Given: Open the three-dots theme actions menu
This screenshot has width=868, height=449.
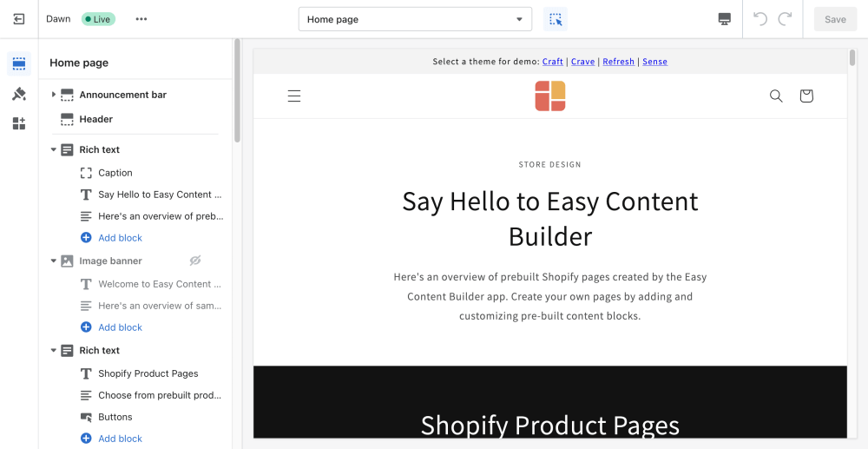Looking at the screenshot, I should coord(141,19).
